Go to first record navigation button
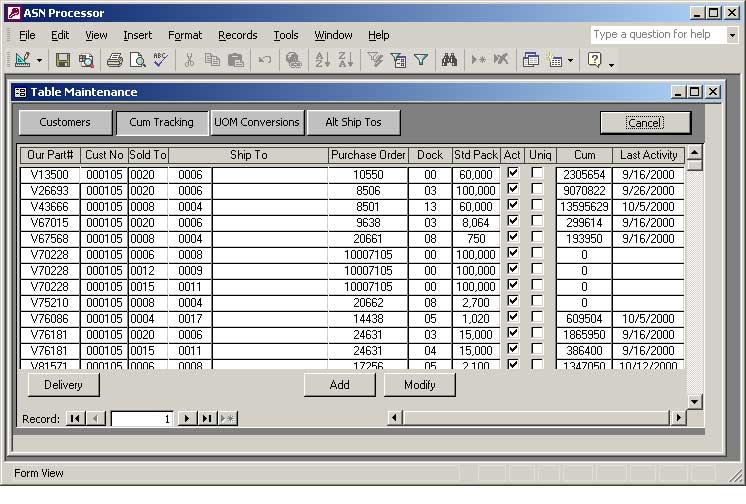This screenshot has height=504, width=746. pyautogui.click(x=75, y=418)
